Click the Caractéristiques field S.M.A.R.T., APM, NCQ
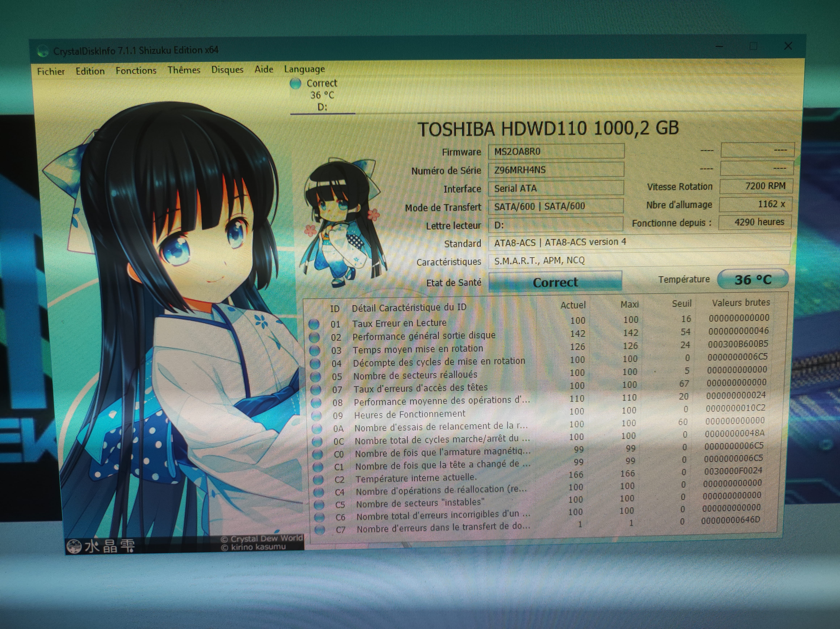840x629 pixels. (639, 260)
